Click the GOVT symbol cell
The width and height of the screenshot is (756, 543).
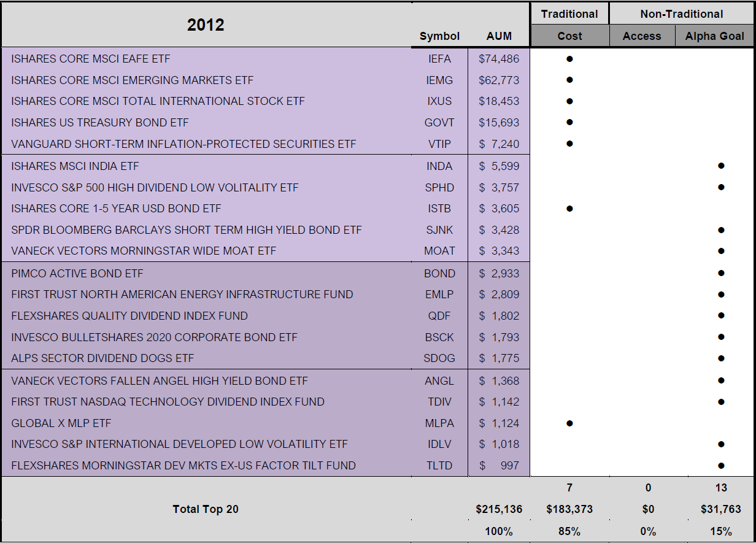click(x=439, y=123)
